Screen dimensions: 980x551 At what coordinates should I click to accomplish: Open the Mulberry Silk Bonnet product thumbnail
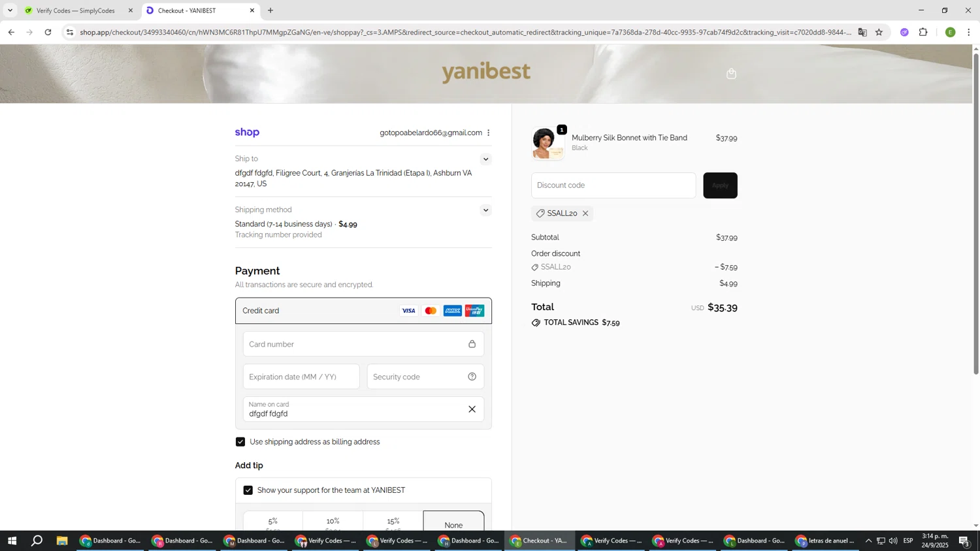point(547,144)
